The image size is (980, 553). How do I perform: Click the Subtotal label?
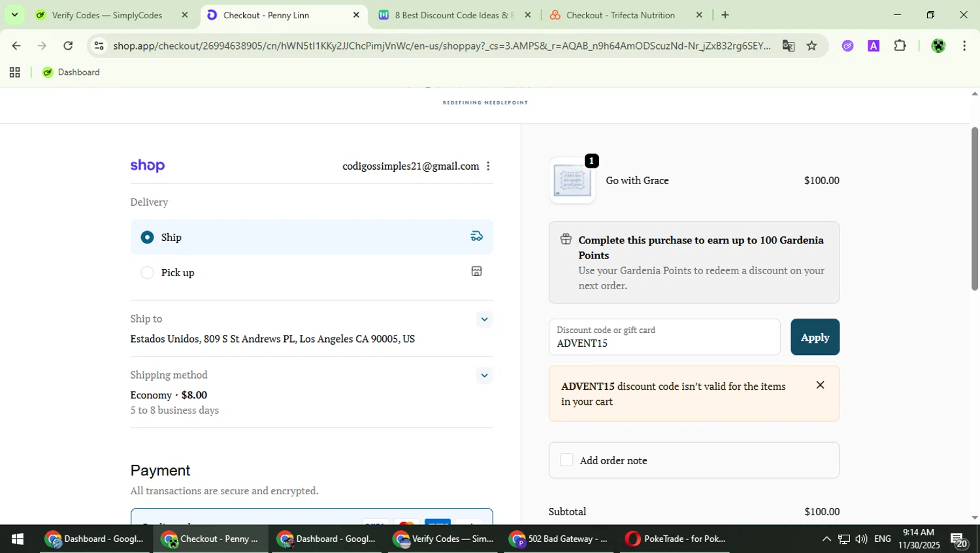click(567, 512)
